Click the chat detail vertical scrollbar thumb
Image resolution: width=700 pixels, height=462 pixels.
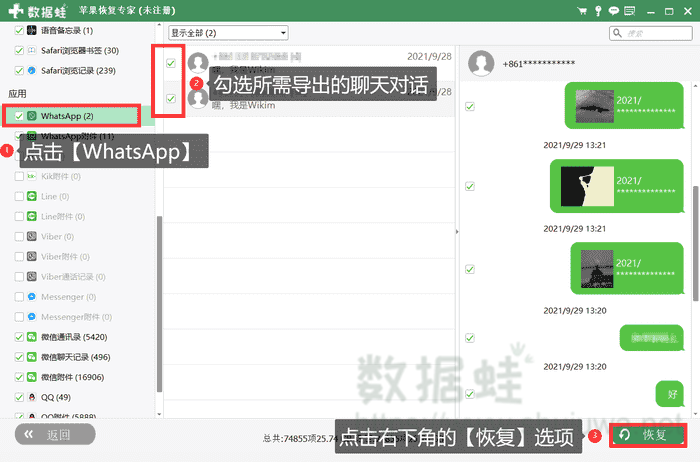pos(695,243)
